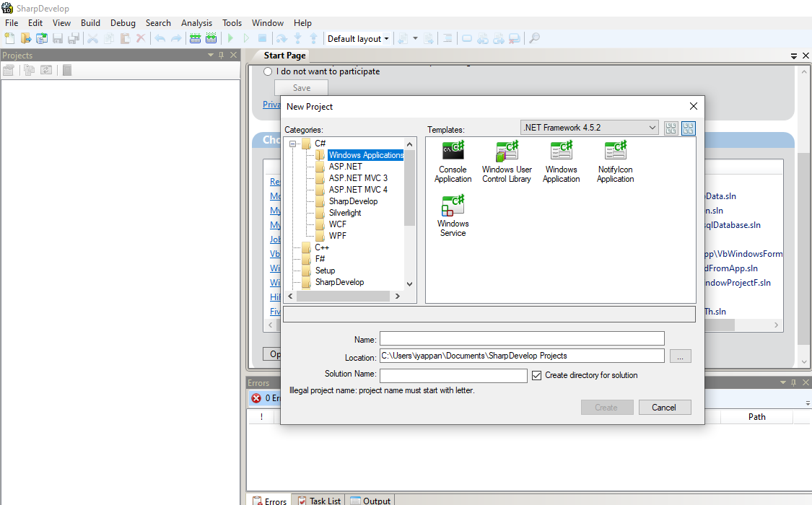This screenshot has width=812, height=505.
Task: Click the disabled Create button
Action: click(x=607, y=407)
